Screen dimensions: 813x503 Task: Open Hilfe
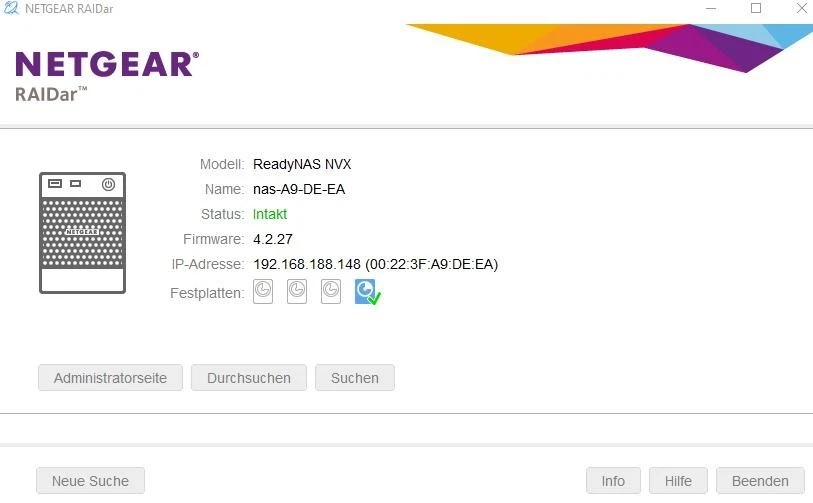[x=678, y=481]
